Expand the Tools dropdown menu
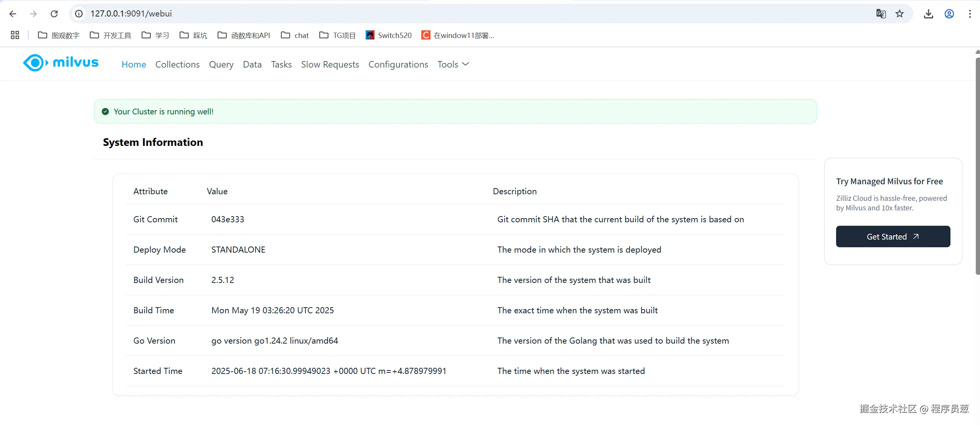980x425 pixels. [x=453, y=64]
